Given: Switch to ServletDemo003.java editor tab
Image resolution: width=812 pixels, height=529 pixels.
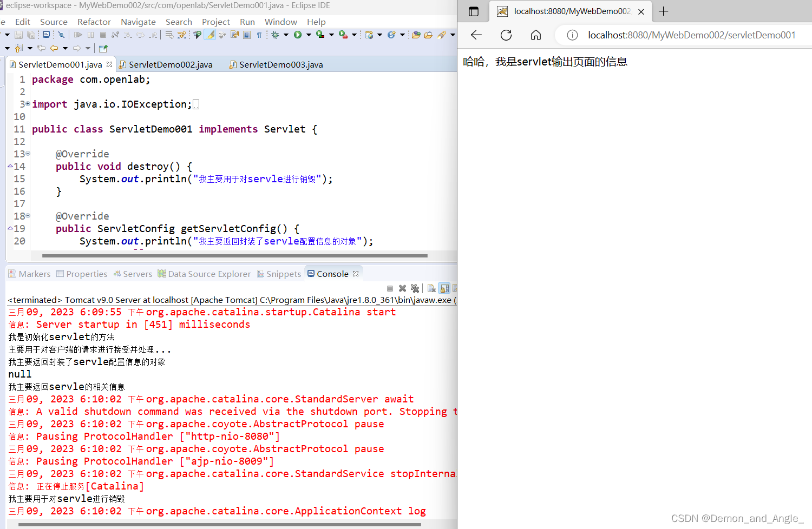Looking at the screenshot, I should click(x=276, y=64).
